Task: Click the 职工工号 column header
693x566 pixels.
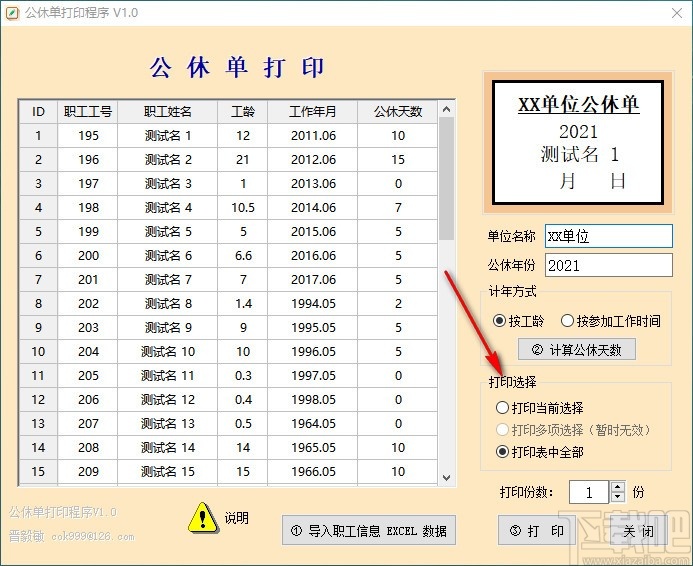Action: pos(88,111)
